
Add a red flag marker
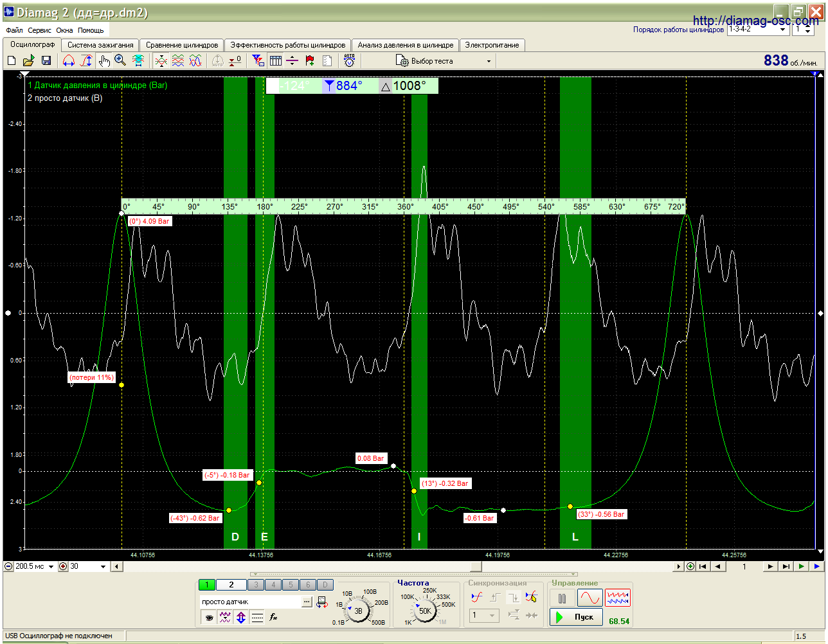tap(310, 60)
